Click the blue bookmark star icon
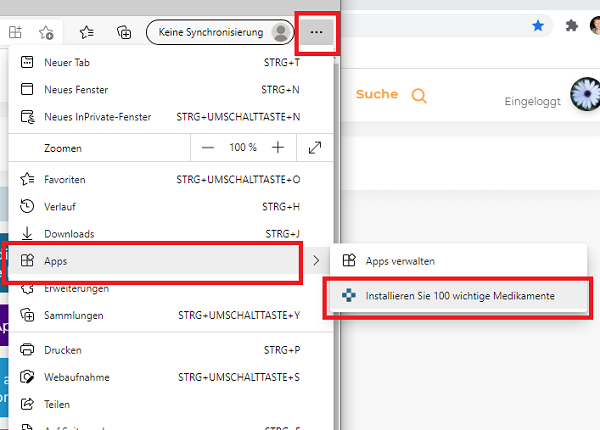The height and width of the screenshot is (430, 600). [x=538, y=26]
